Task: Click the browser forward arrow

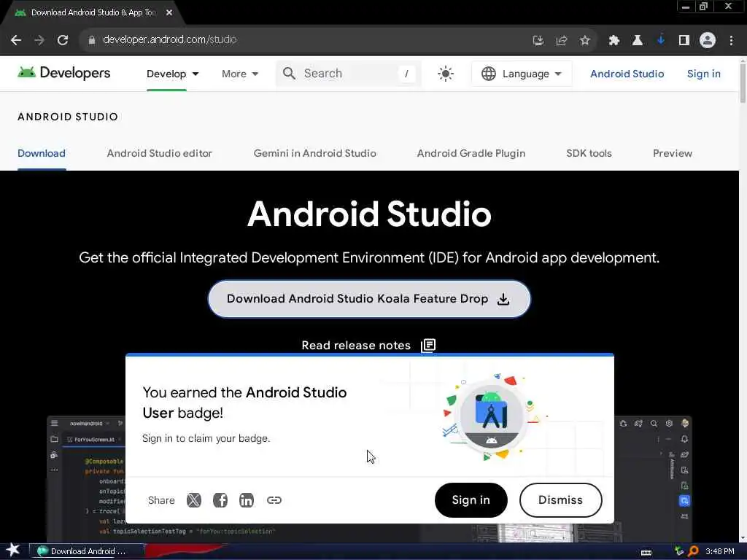Action: (39, 40)
